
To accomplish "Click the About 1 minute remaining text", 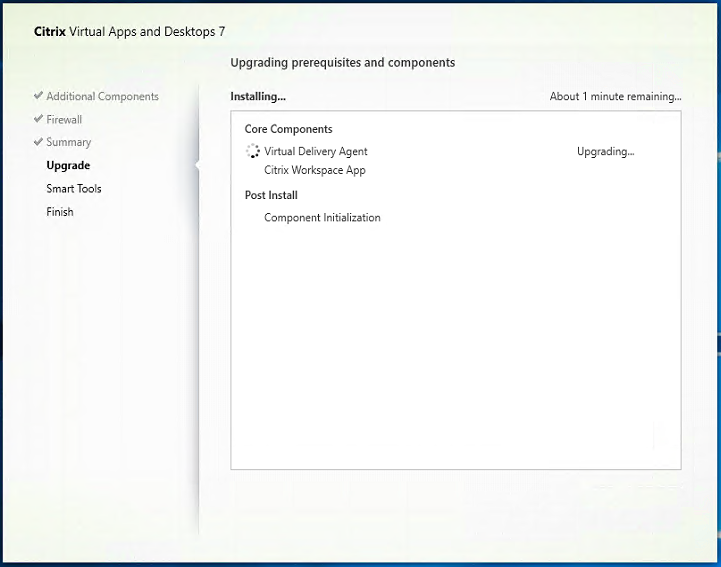I will pos(616,97).
